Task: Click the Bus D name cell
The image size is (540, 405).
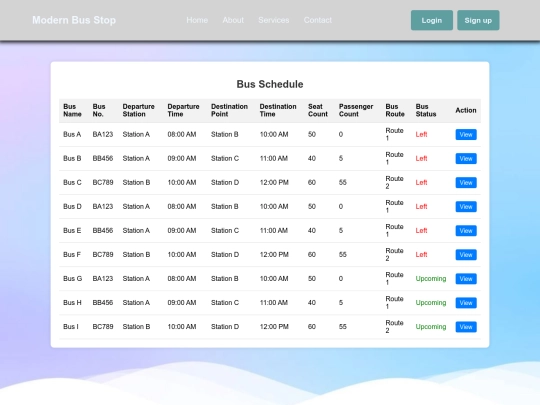Action: 72,207
